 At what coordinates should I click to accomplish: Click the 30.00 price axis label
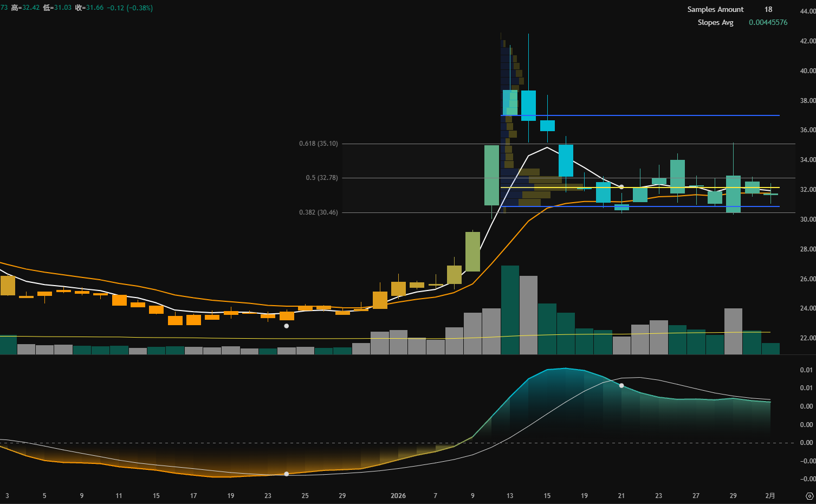click(808, 219)
